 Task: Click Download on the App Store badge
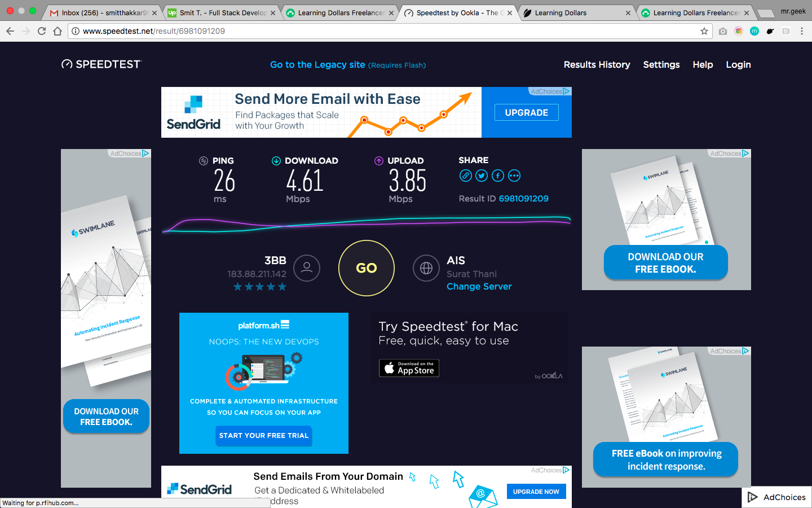pos(409,368)
